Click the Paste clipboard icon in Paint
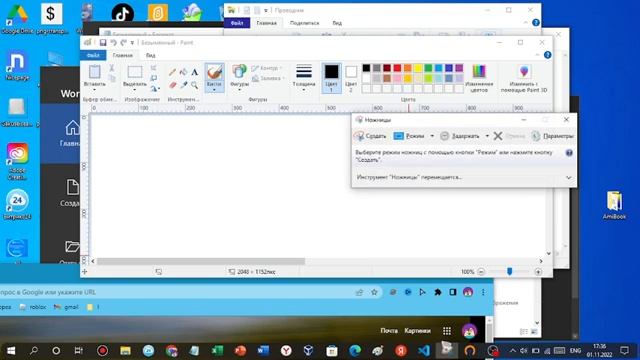 [x=95, y=72]
